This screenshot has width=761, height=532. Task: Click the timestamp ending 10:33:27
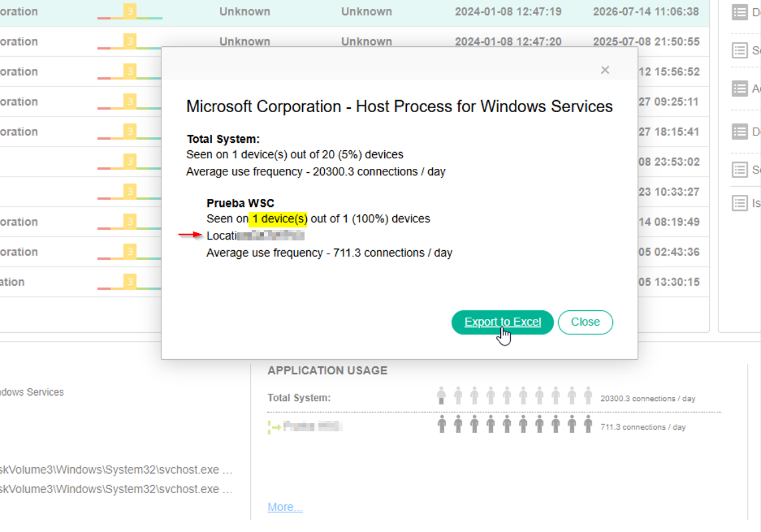(x=668, y=192)
